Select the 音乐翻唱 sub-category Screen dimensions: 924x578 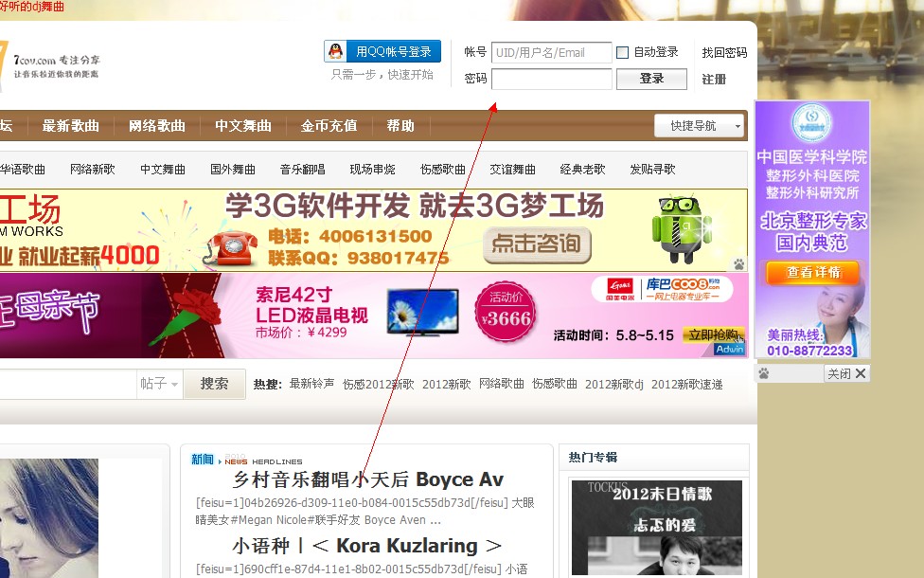(x=302, y=170)
